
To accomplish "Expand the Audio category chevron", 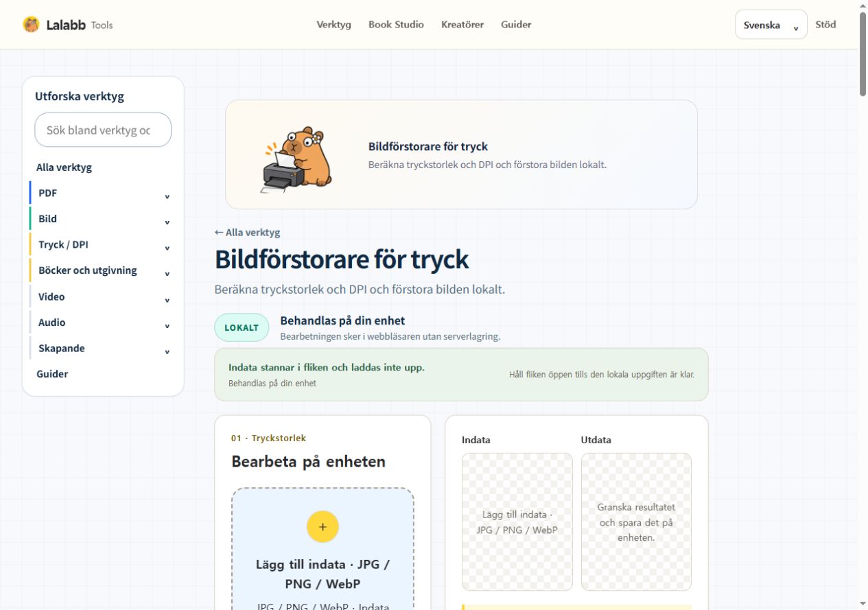I will 167,326.
